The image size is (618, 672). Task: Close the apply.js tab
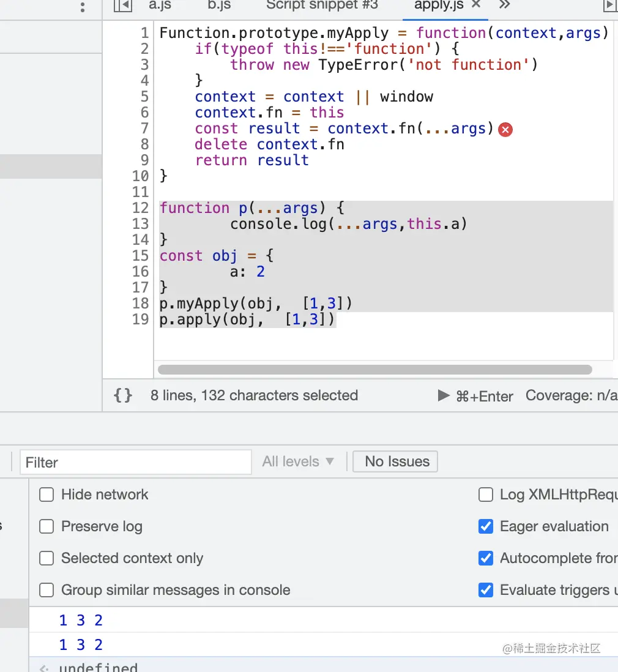tap(475, 4)
